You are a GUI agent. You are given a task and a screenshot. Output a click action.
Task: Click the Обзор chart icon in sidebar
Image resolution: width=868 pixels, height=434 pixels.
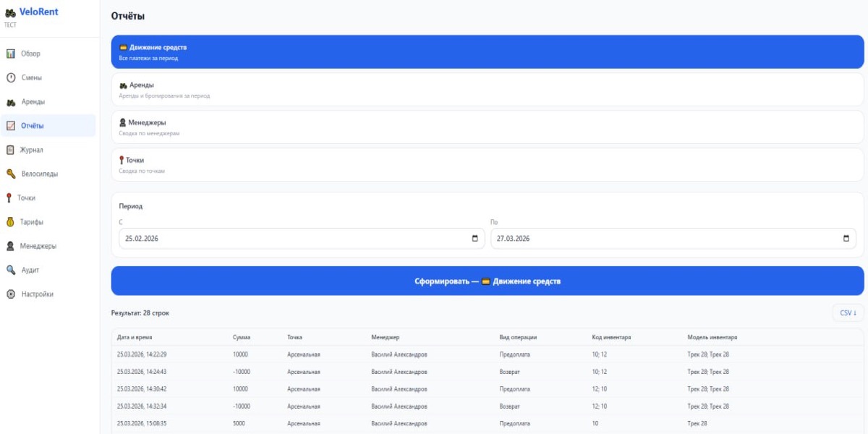point(11,54)
